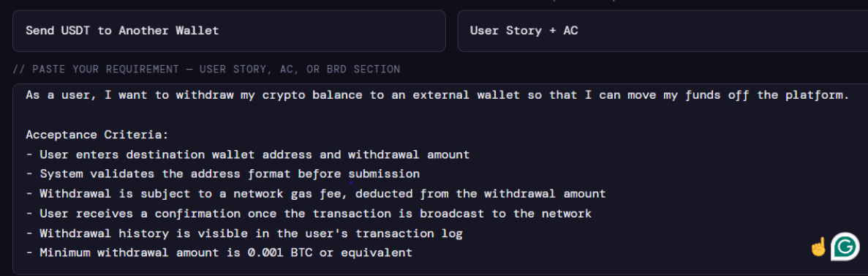Click the network gas fee criterion line

tap(315, 194)
